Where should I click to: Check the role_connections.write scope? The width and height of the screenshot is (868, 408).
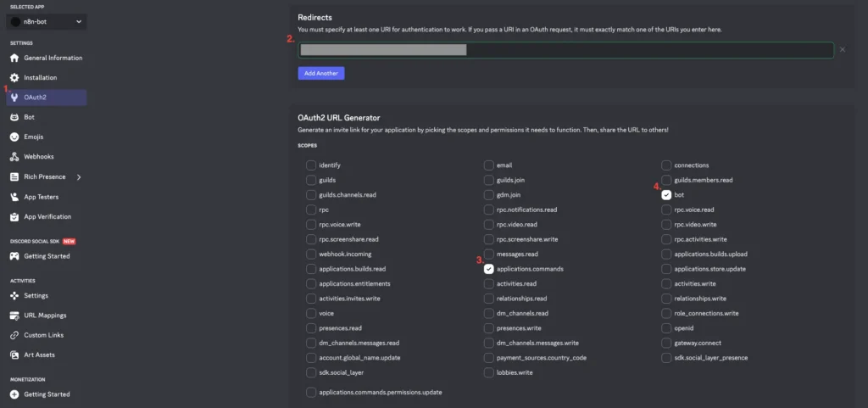[x=666, y=313]
